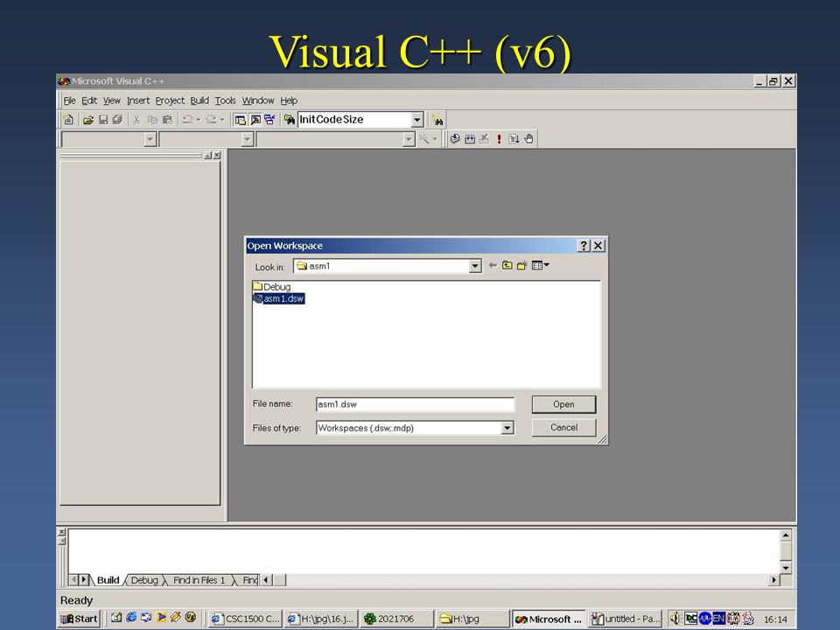
Task: Open the Project menu
Action: 170,101
